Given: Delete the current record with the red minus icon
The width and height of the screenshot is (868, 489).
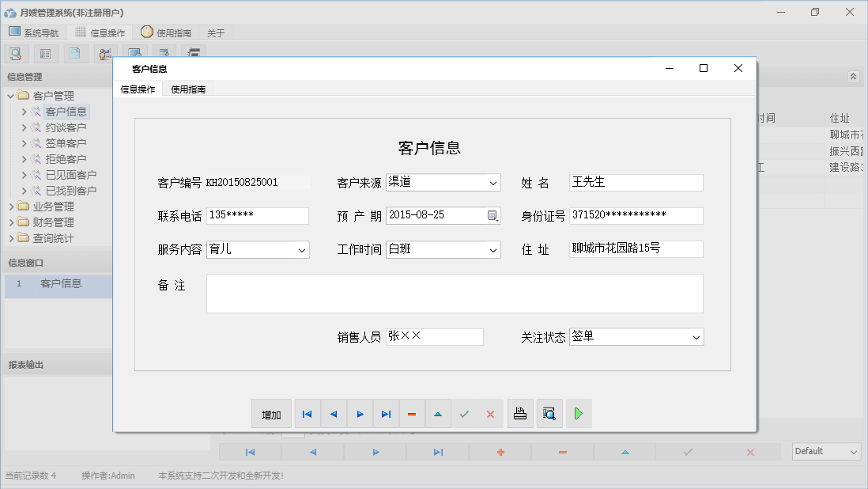Looking at the screenshot, I should (x=412, y=413).
